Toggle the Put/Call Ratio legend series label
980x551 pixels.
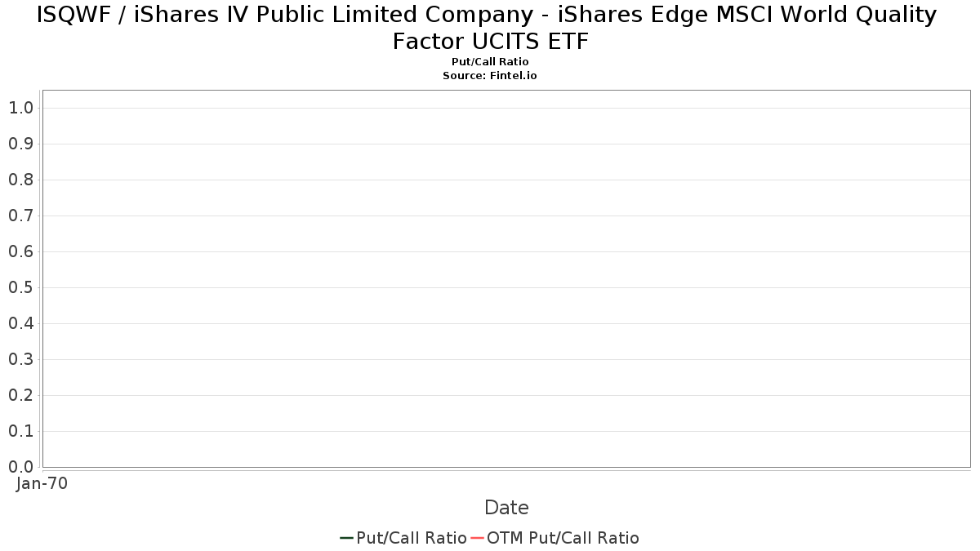point(411,538)
